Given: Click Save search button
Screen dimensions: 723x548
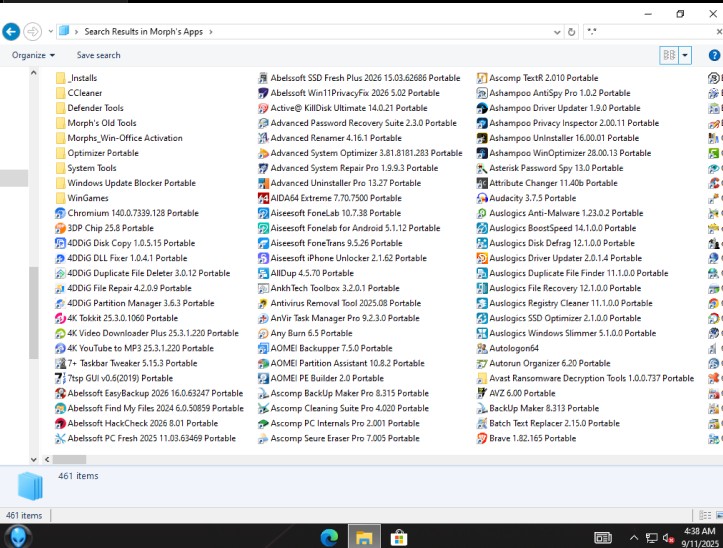Looking at the screenshot, I should 98,55.
